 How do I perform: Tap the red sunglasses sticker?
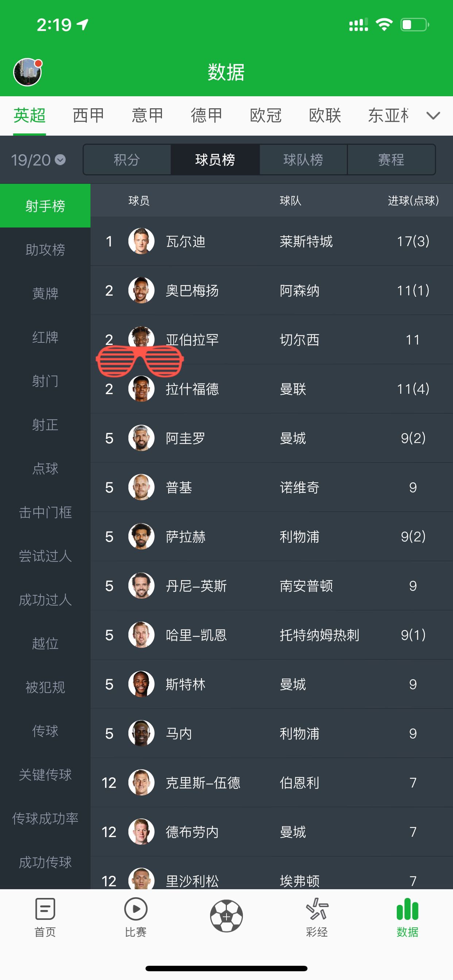pos(140,361)
